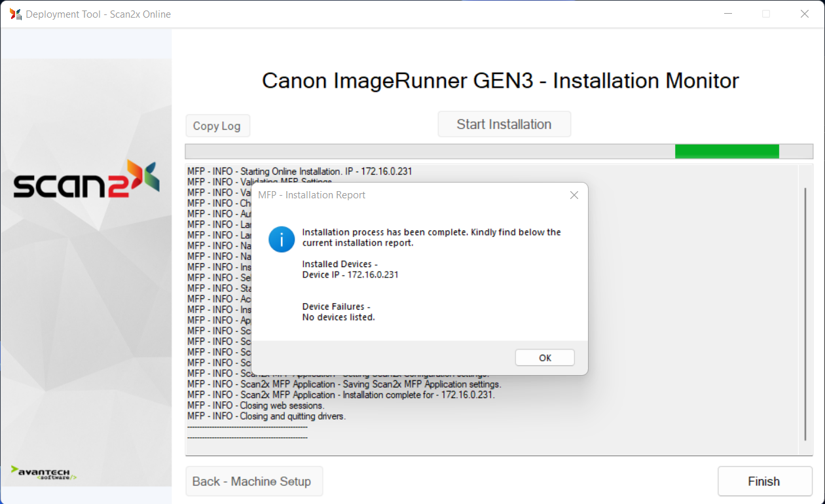Close the Deployment Tool window

coord(805,14)
